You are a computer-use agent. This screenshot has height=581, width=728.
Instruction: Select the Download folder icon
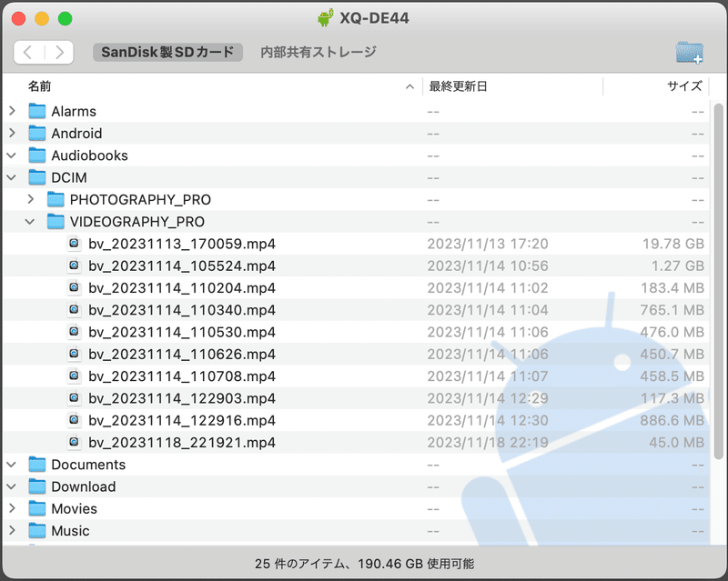pyautogui.click(x=37, y=486)
